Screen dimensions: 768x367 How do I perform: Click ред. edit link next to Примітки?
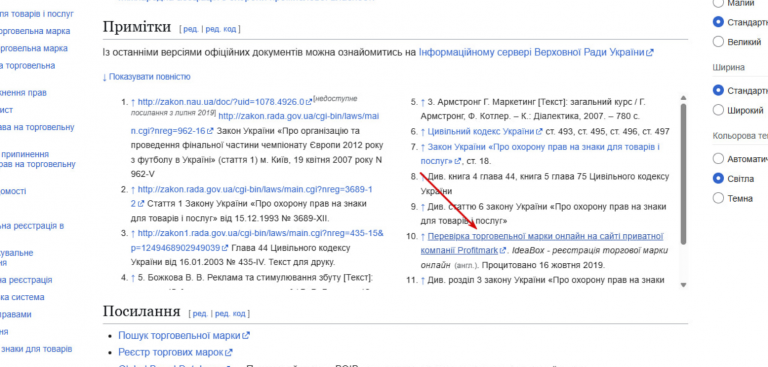(x=191, y=29)
